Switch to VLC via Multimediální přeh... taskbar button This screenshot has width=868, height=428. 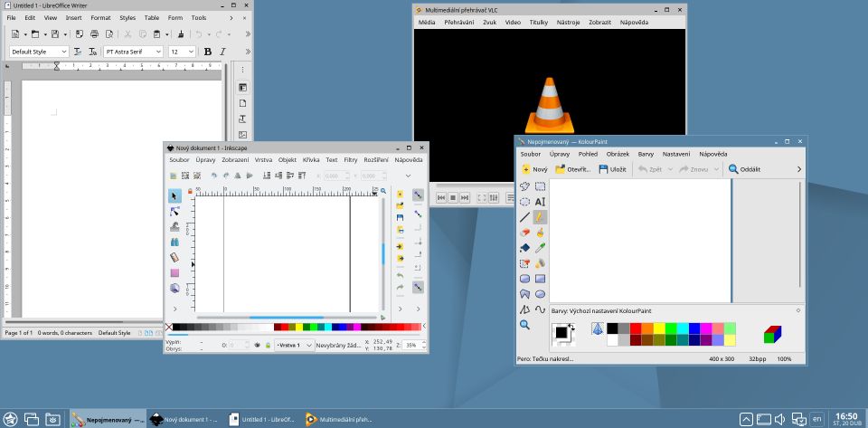339,420
